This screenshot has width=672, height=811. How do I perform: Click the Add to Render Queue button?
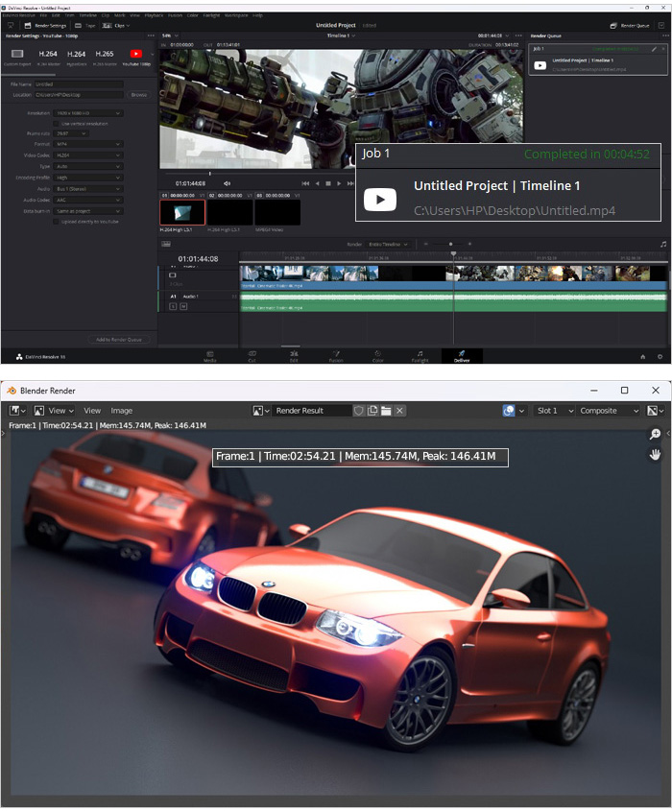coord(118,340)
